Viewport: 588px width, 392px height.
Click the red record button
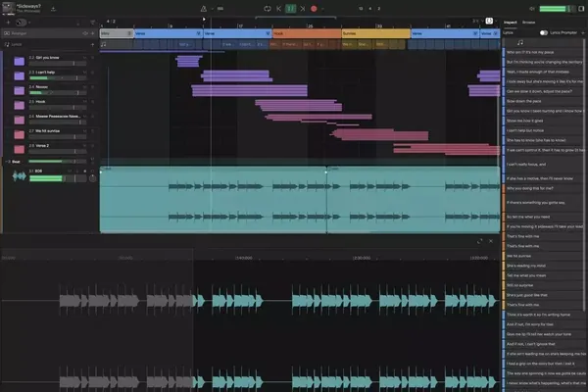pyautogui.click(x=314, y=8)
